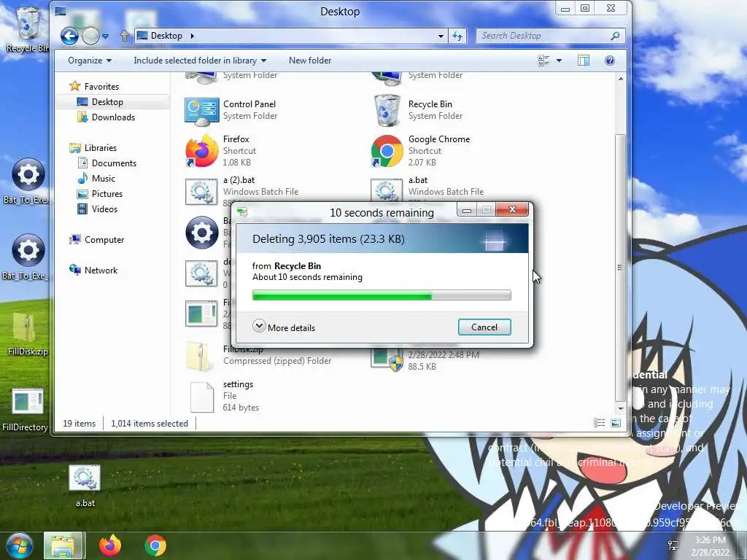Click the Forward navigation arrow in Explorer
The width and height of the screenshot is (747, 560).
point(90,36)
